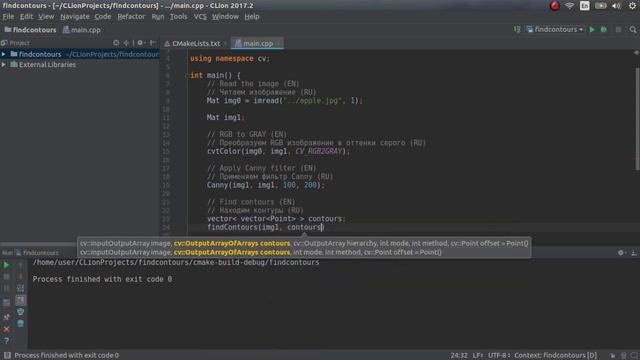
Task: Open Run panel settings gear icon
Action: click(x=621, y=253)
